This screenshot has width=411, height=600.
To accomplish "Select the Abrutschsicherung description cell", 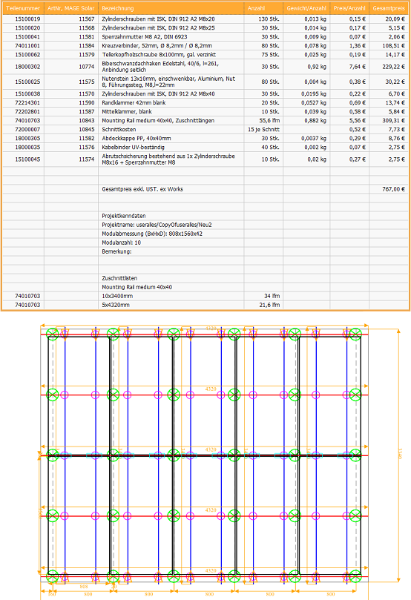I will [x=171, y=159].
